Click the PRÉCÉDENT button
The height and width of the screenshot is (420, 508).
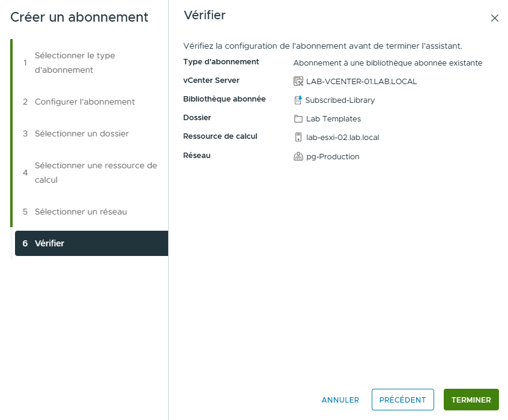coord(402,400)
